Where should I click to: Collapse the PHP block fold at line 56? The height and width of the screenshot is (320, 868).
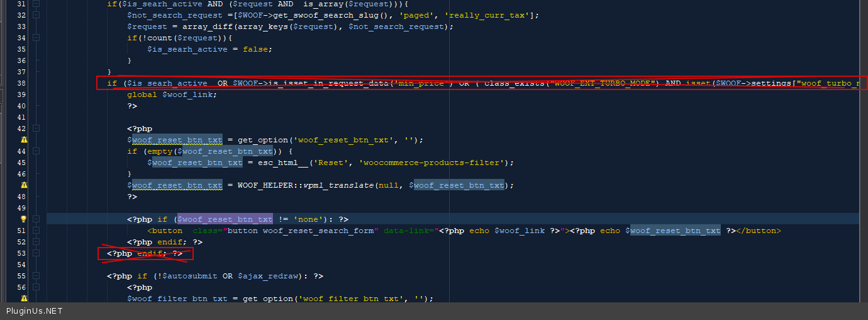point(36,287)
